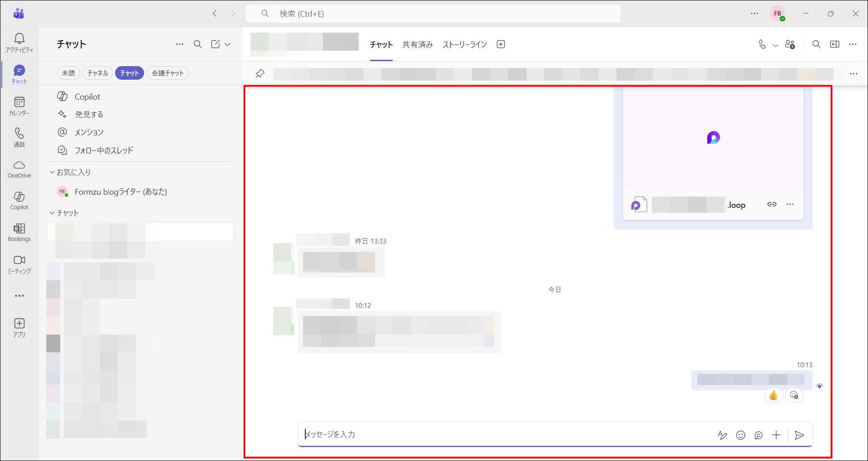This screenshot has width=868, height=461.
Task: Open the メンション list item
Action: pos(89,132)
